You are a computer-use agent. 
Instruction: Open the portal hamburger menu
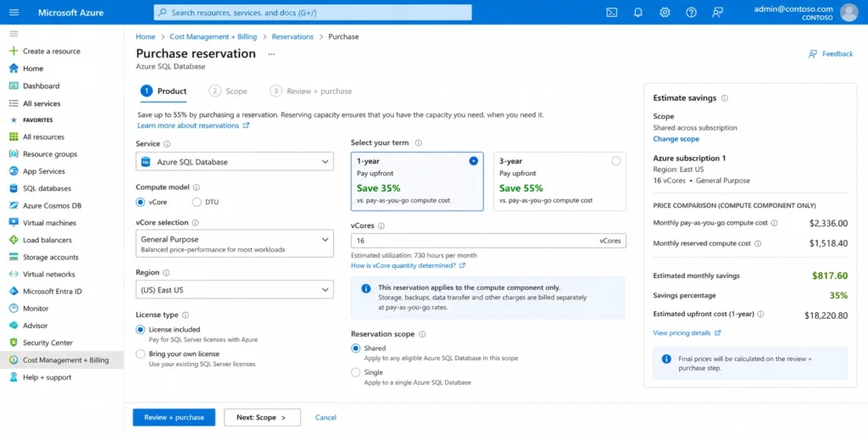point(14,12)
